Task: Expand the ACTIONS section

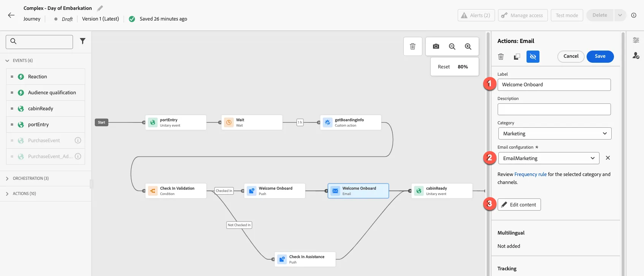Action: pyautogui.click(x=7, y=194)
